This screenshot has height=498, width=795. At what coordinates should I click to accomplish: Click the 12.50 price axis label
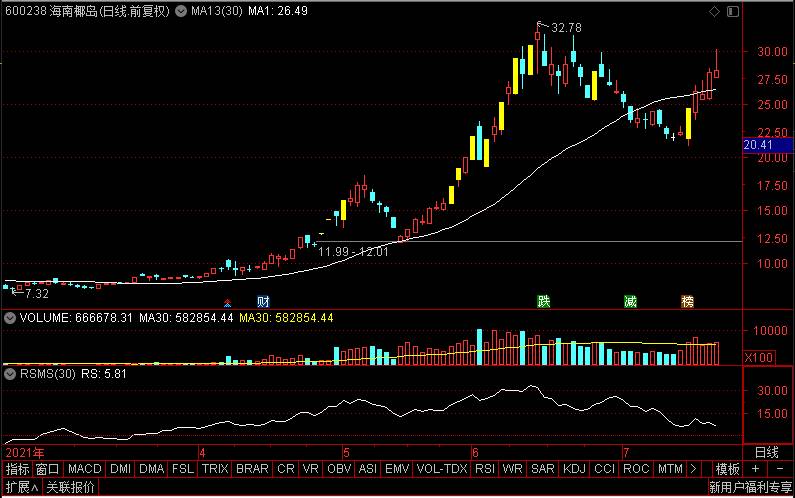(773, 238)
